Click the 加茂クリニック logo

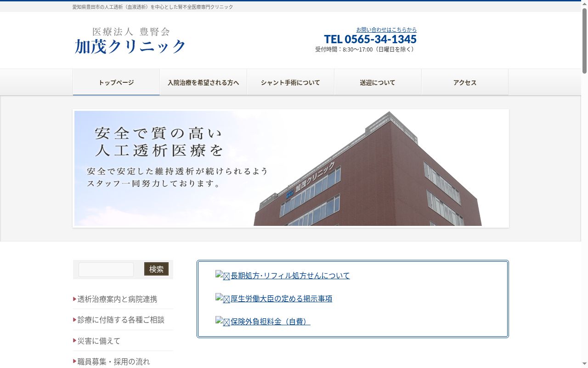pyautogui.click(x=130, y=41)
